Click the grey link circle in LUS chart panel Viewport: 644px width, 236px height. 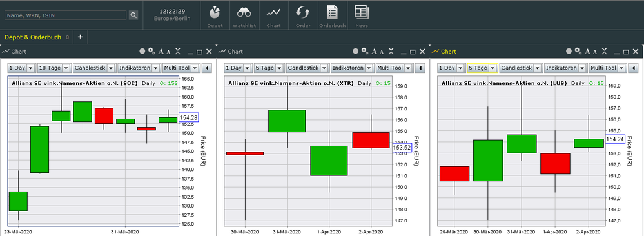click(569, 52)
